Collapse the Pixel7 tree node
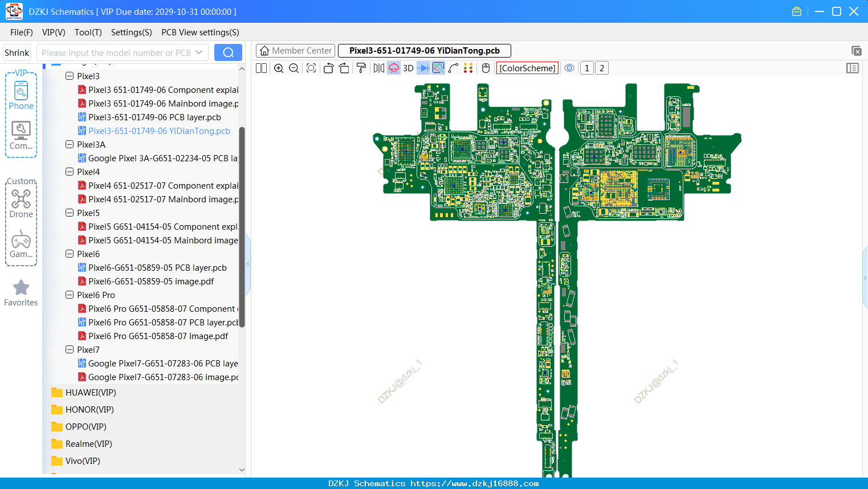 [70, 349]
